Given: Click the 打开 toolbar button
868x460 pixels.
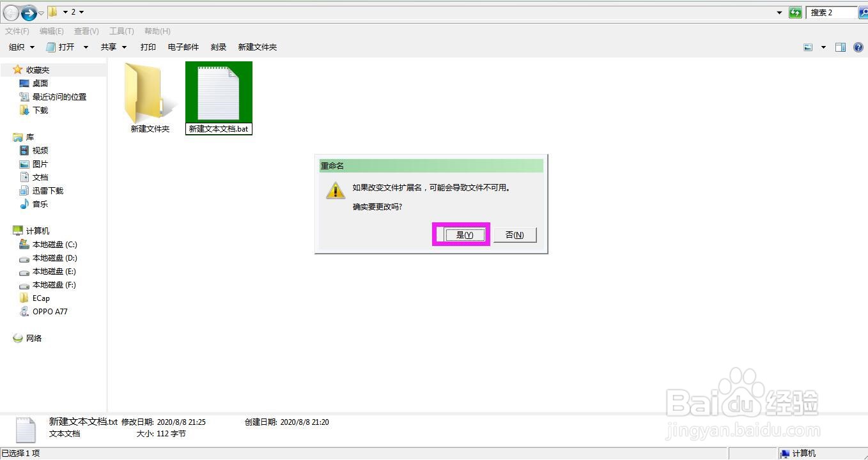Looking at the screenshot, I should coord(61,47).
